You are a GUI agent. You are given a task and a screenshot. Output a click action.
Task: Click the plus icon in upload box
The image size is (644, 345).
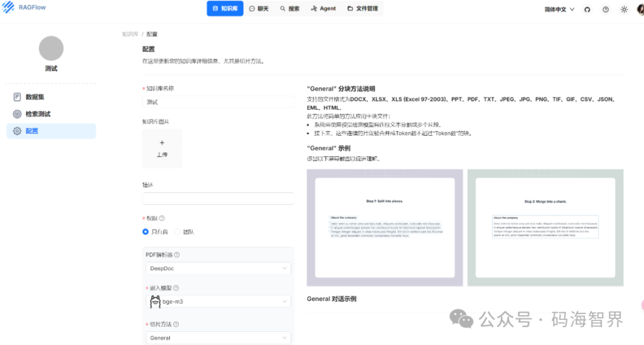(162, 143)
